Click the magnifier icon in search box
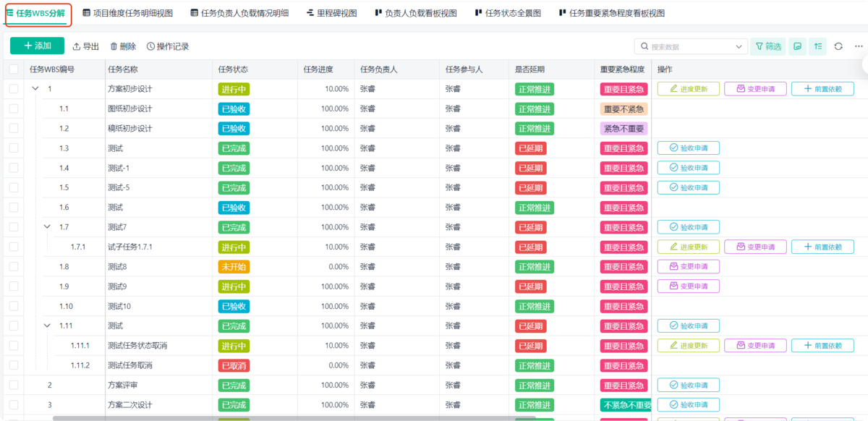Viewport: 868px width, 421px height. pos(644,46)
